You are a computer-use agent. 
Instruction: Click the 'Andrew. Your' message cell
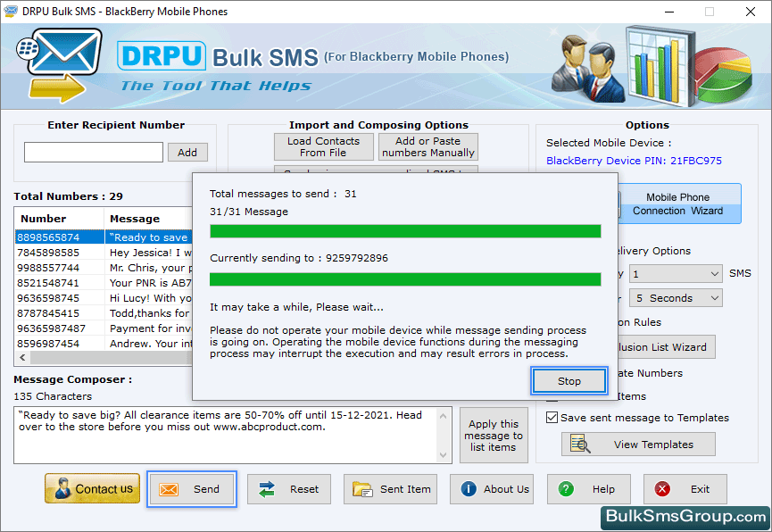point(148,344)
